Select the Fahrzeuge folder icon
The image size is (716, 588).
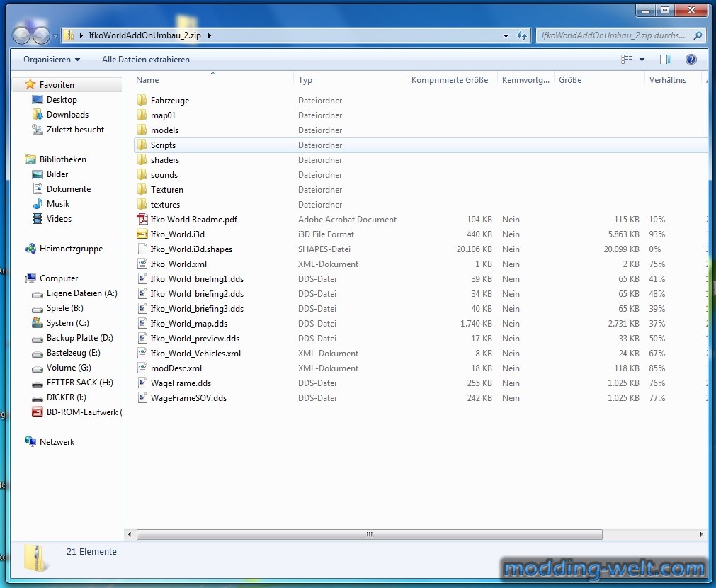pos(142,100)
